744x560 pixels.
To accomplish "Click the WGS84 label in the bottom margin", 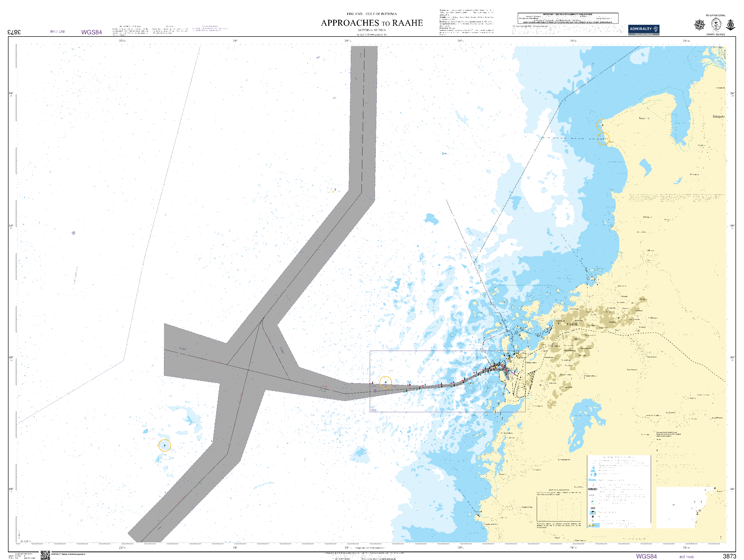I will 646,556.
